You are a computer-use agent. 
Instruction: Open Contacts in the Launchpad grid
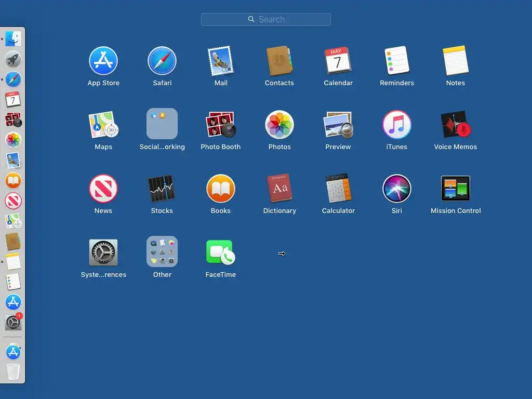[279, 61]
